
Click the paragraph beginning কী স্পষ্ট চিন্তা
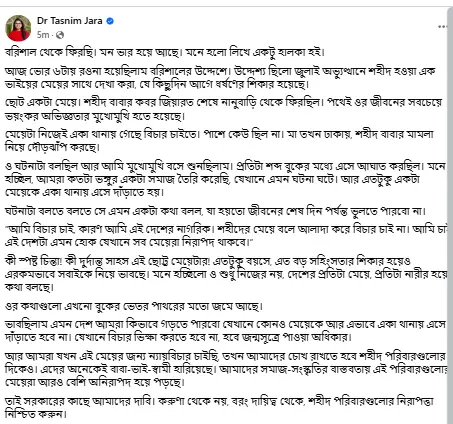(226, 274)
